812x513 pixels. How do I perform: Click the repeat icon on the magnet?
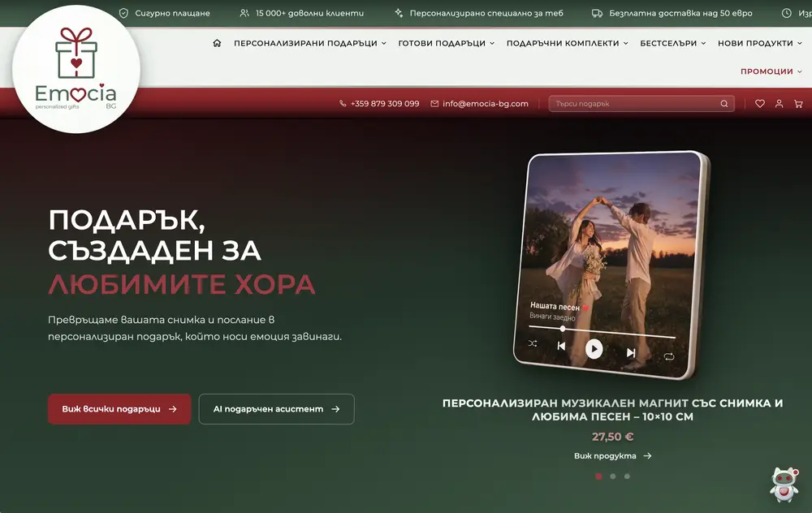pos(669,356)
